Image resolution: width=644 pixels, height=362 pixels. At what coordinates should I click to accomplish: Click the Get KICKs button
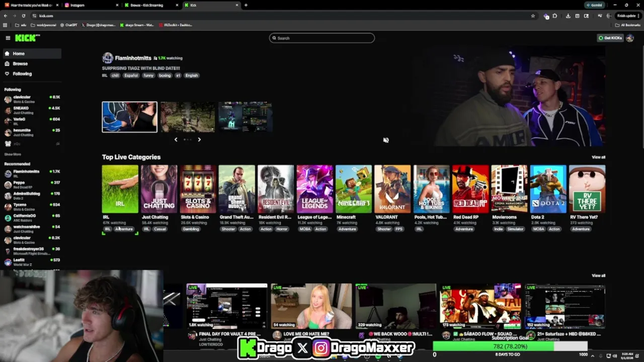point(610,38)
